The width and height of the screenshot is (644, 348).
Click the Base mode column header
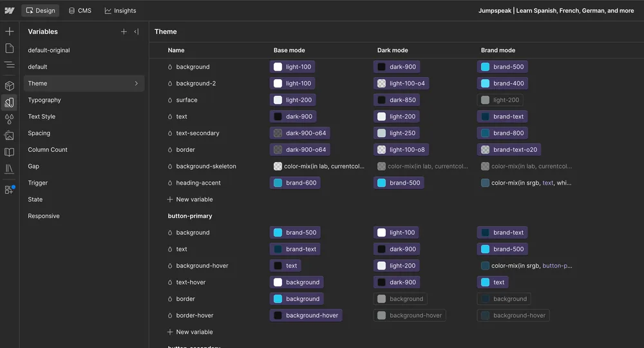[x=289, y=50]
